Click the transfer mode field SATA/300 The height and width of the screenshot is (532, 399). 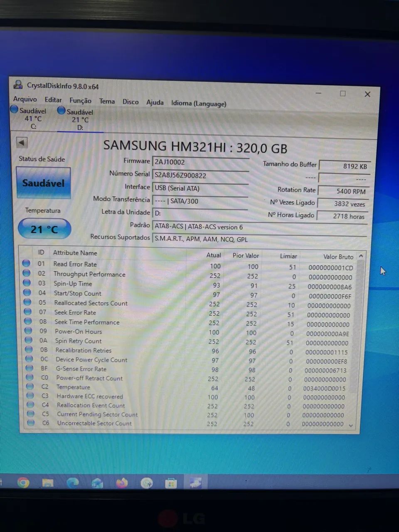[200, 201]
